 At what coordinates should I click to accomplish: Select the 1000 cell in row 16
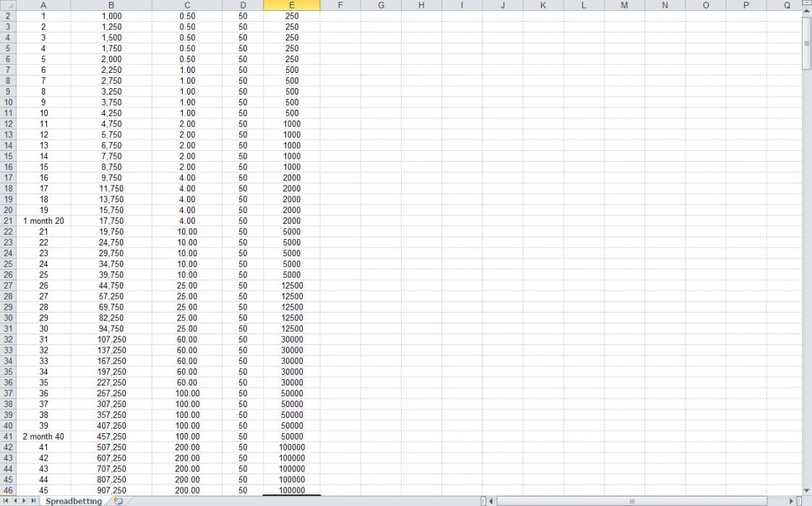point(292,167)
